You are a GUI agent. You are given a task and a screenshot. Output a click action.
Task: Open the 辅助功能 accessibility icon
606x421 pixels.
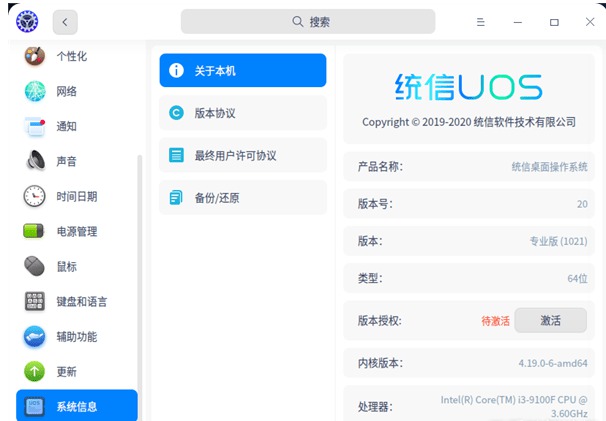click(34, 336)
